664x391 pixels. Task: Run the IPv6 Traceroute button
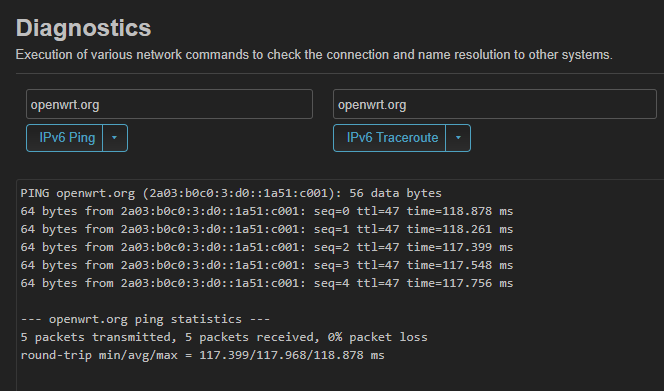(x=390, y=138)
